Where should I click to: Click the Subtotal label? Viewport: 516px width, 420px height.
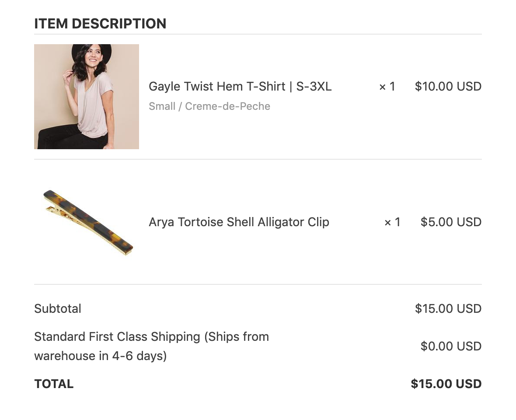[58, 308]
